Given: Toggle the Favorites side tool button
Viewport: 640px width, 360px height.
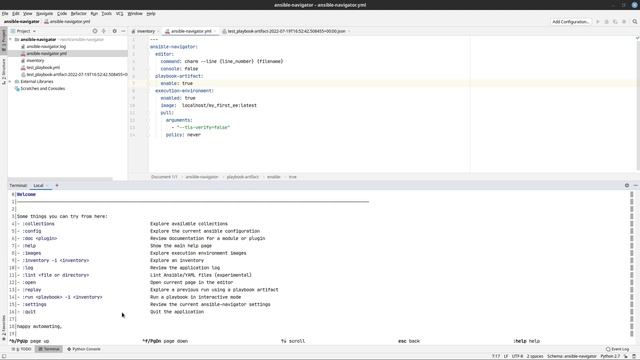Looking at the screenshot, I should point(4,327).
